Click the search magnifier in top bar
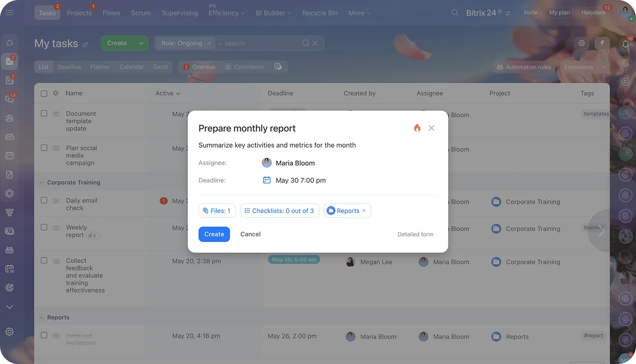The width and height of the screenshot is (636, 364). 455,13
